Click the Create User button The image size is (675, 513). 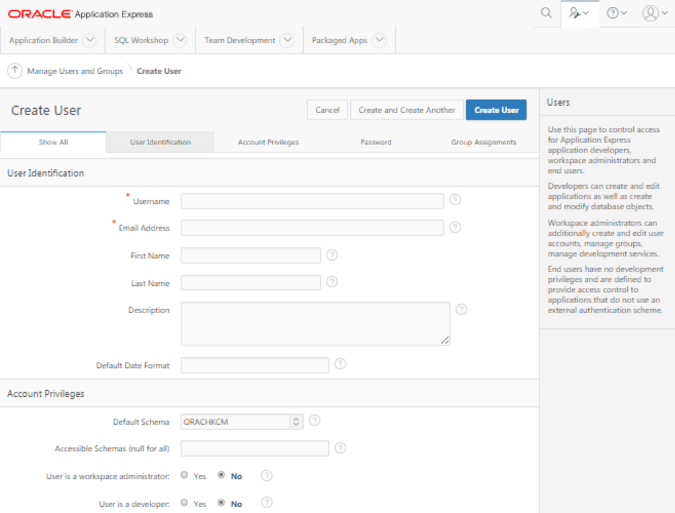[496, 110]
